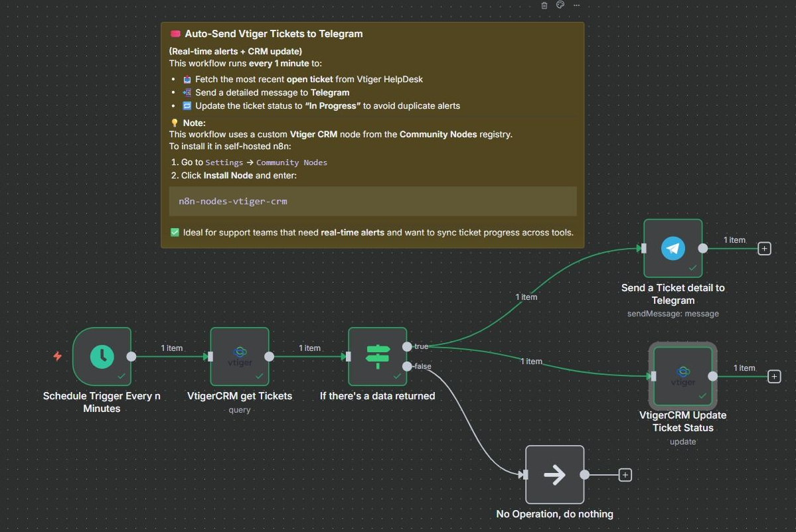Open the sticky note color palette
Image resolution: width=796 pixels, height=532 pixels.
pyautogui.click(x=560, y=5)
